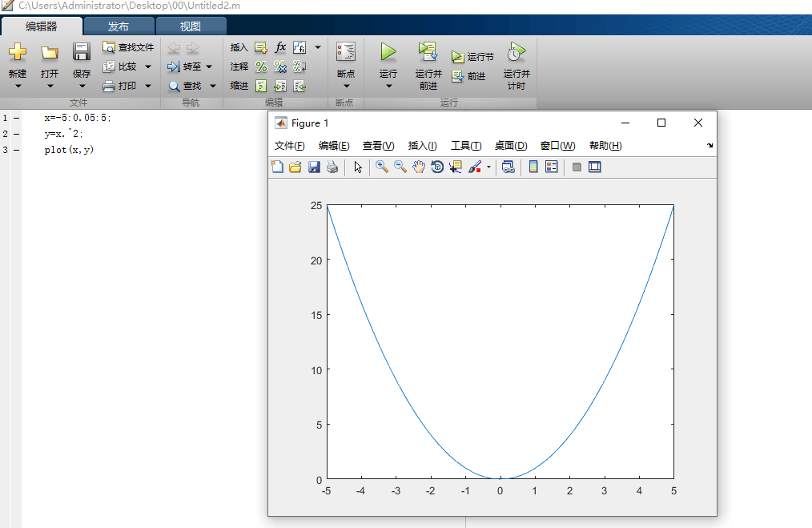Click the fixed-point fi icon

click(x=299, y=47)
